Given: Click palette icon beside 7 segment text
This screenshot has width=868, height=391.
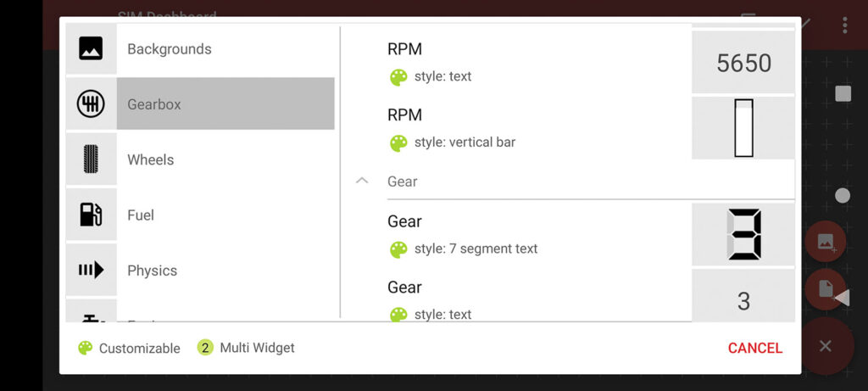Looking at the screenshot, I should click(x=398, y=249).
